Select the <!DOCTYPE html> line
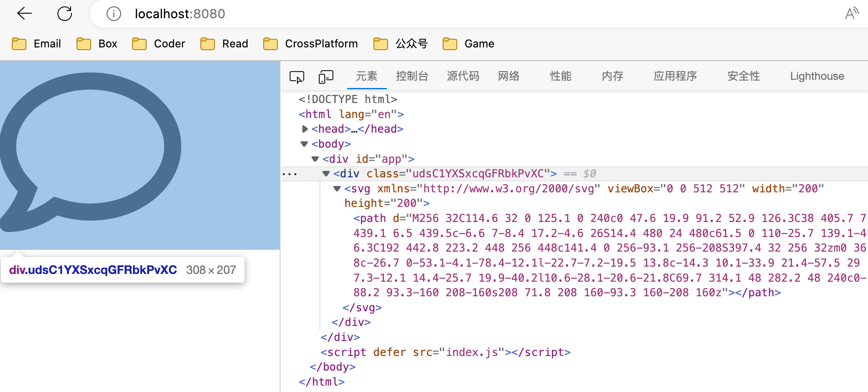Viewport: 868px width, 392px height. coord(348,99)
